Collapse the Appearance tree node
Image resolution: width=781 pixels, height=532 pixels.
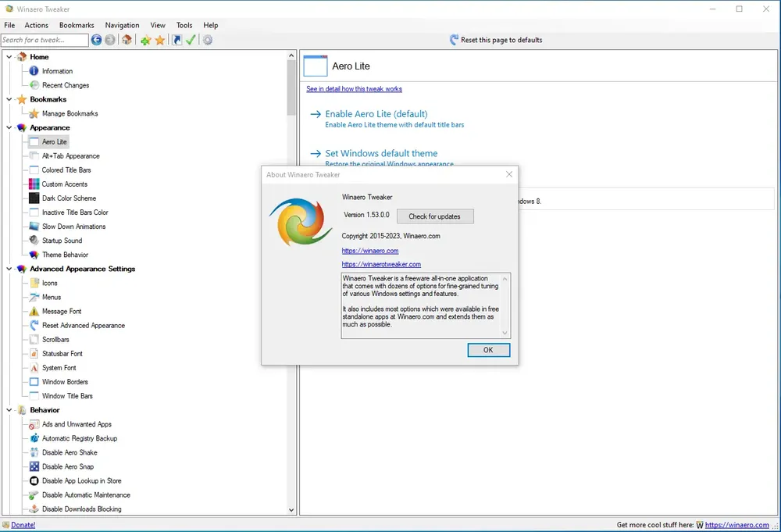[9, 127]
